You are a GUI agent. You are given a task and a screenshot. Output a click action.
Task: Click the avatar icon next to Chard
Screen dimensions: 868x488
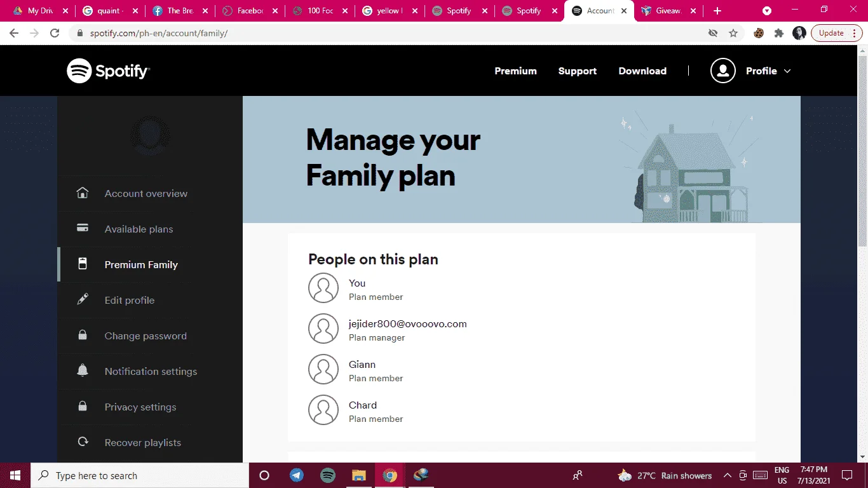coord(323,410)
